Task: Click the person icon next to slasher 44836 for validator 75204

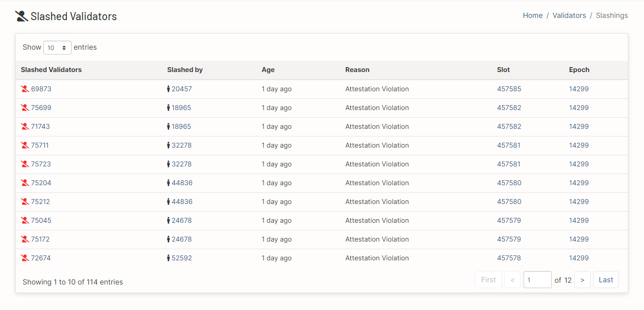Action: click(x=168, y=183)
